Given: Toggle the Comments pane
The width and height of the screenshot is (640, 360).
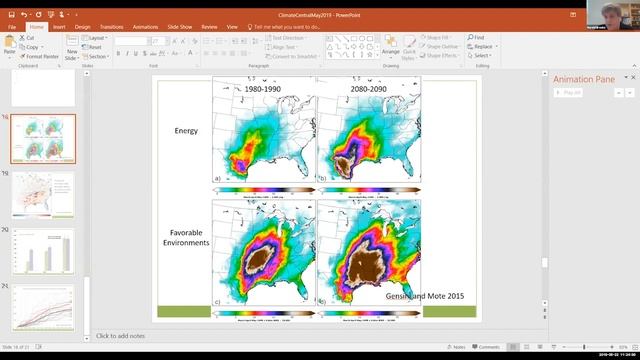Looking at the screenshot, I should click(486, 347).
